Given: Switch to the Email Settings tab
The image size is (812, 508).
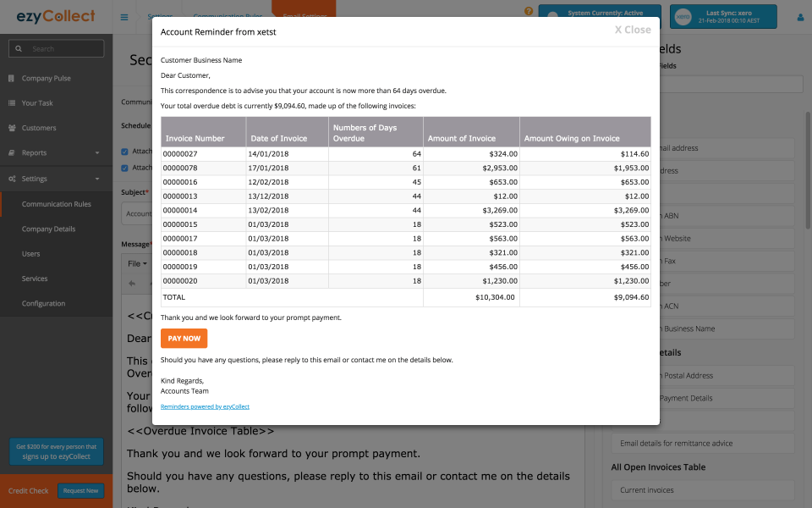Looking at the screenshot, I should (x=303, y=15).
